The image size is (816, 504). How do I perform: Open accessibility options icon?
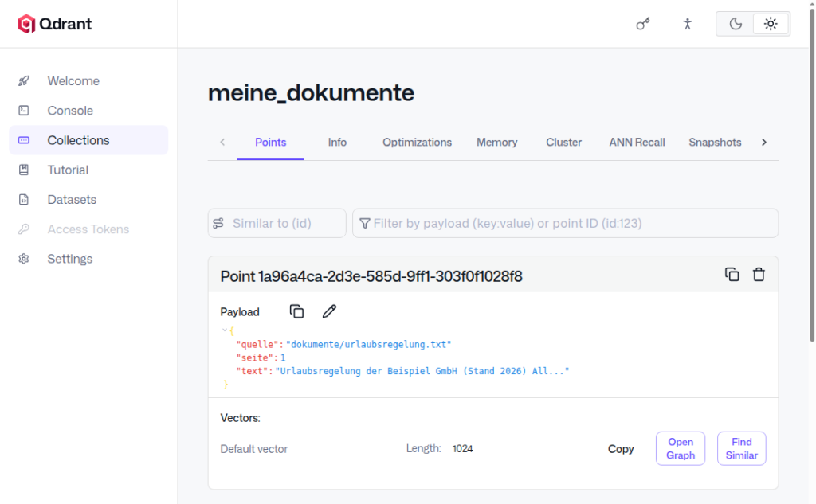pyautogui.click(x=688, y=24)
